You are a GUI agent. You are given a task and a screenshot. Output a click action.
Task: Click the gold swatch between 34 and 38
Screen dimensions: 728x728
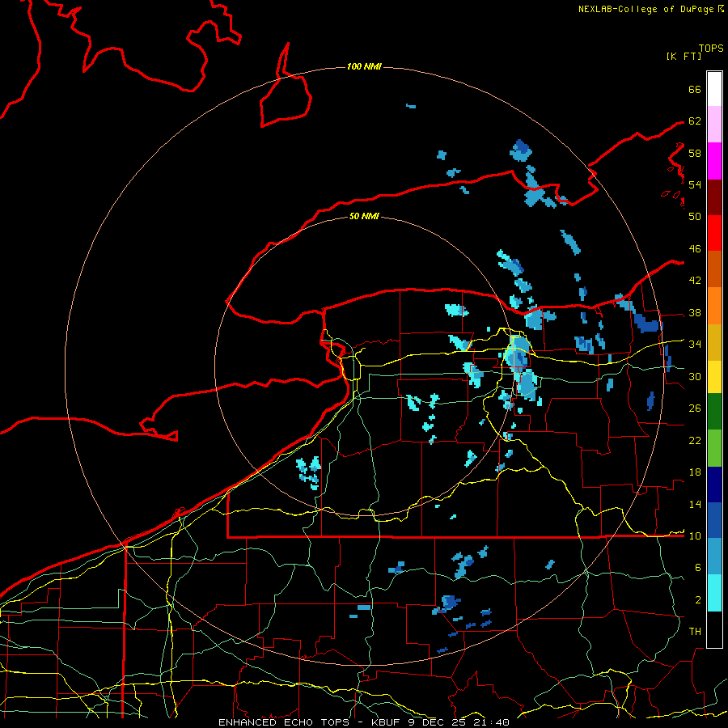click(714, 342)
